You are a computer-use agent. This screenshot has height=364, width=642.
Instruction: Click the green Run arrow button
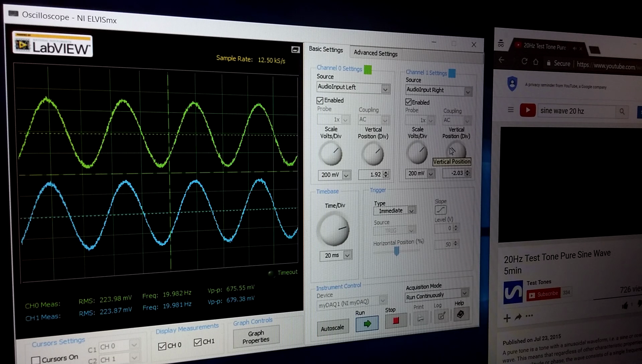(367, 323)
